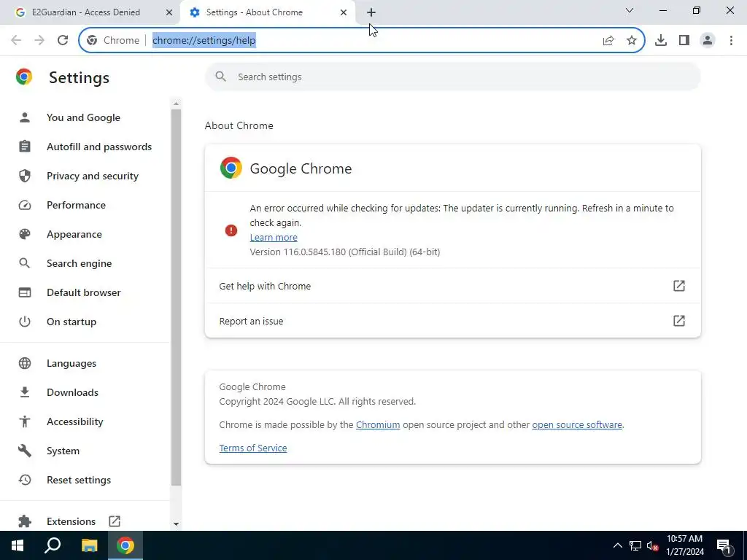Close the E2Guardian tab
The image size is (747, 560).
[169, 12]
